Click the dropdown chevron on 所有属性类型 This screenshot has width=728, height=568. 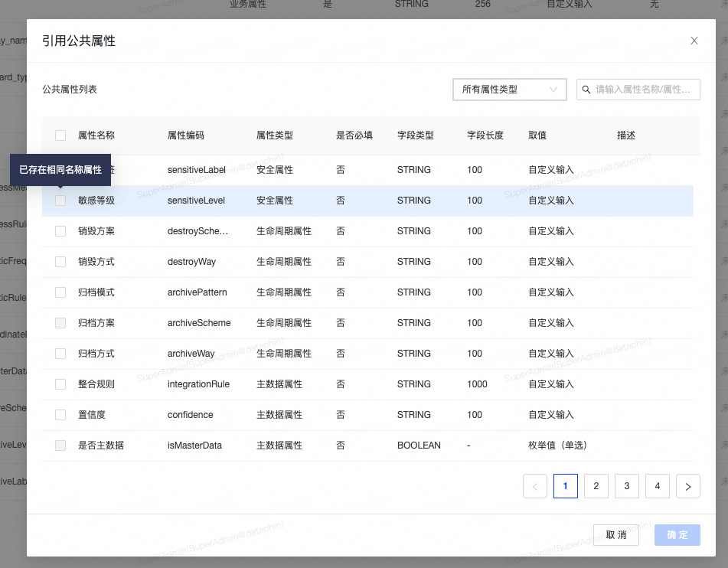(x=553, y=89)
